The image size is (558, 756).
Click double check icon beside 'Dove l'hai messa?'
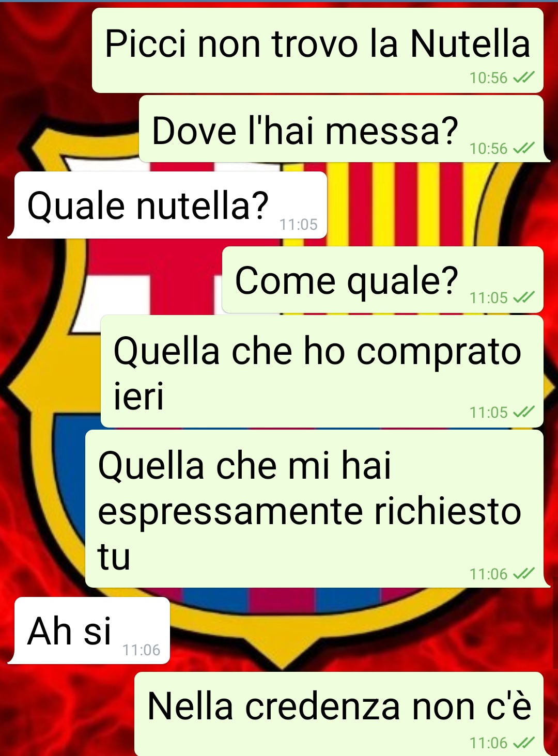click(523, 148)
